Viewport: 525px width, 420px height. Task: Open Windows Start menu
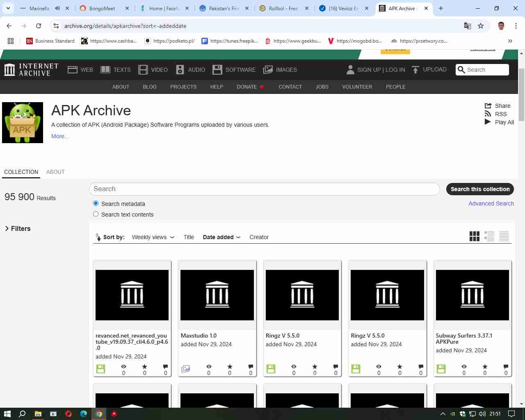point(7,414)
